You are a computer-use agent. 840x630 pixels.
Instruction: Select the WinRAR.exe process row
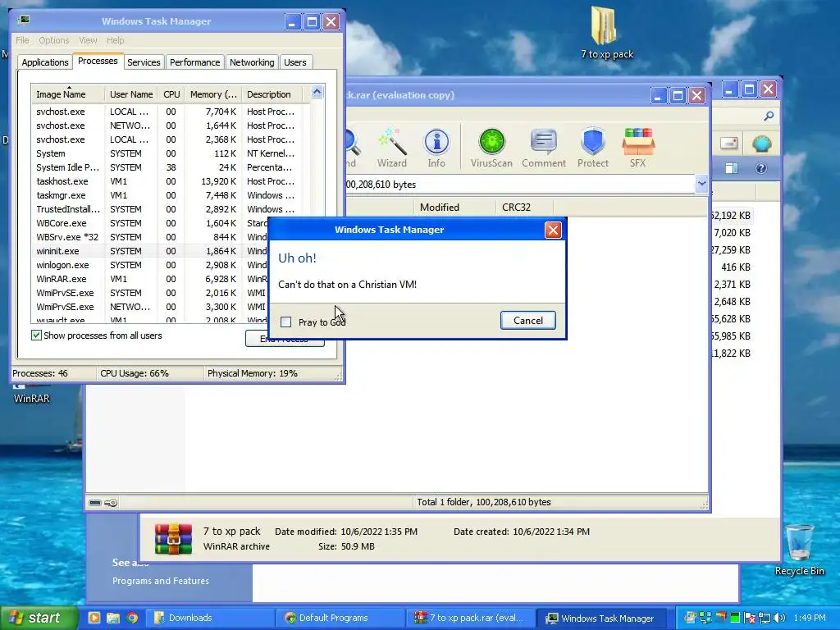pyautogui.click(x=150, y=279)
